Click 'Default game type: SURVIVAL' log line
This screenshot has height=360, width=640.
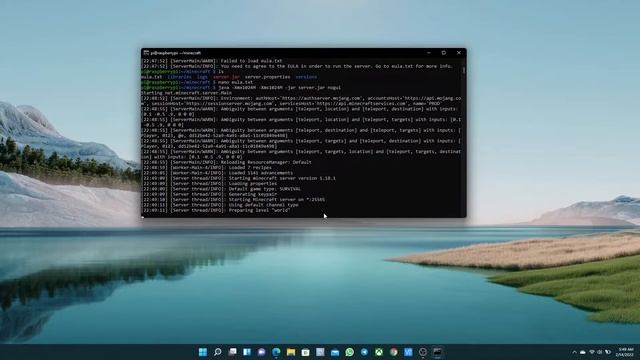point(221,189)
